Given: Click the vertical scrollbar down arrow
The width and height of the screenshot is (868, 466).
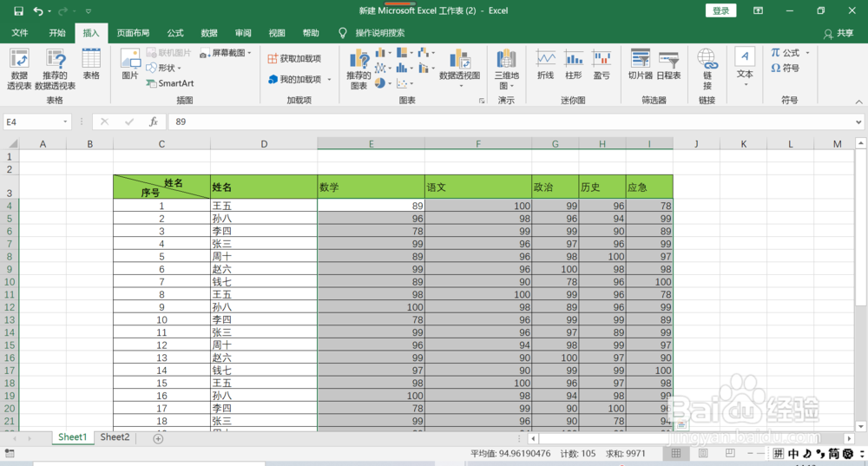Looking at the screenshot, I should [x=860, y=426].
